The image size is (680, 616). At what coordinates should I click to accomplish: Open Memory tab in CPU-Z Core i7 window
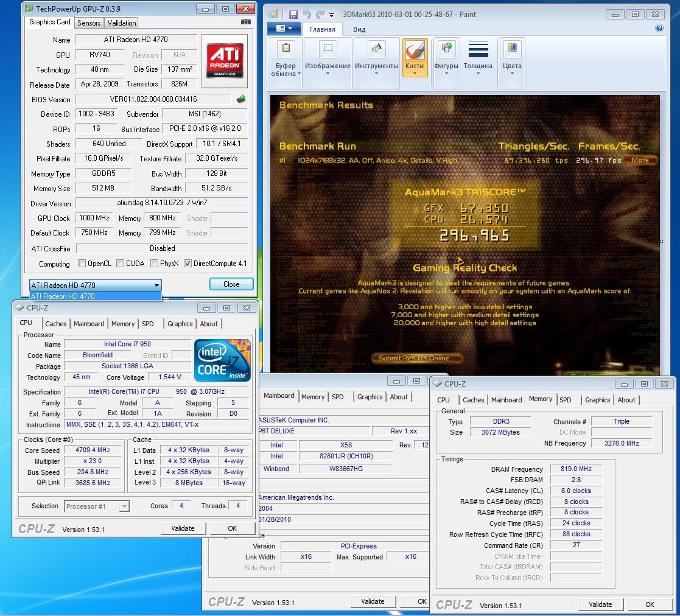[x=123, y=324]
